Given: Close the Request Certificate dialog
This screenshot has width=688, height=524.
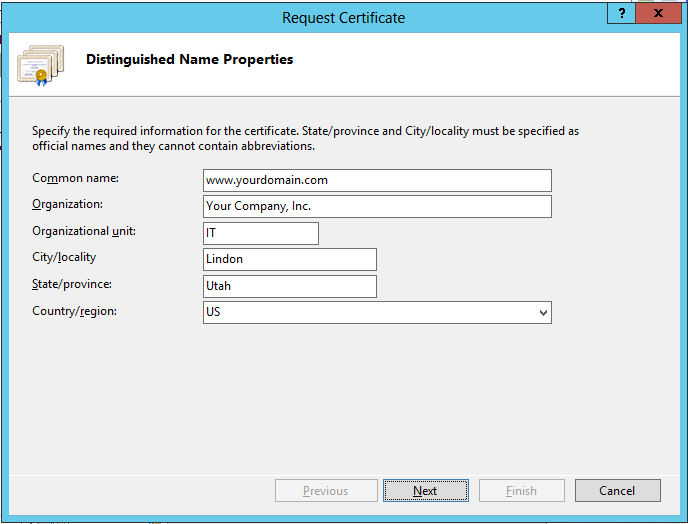Looking at the screenshot, I should tap(658, 14).
